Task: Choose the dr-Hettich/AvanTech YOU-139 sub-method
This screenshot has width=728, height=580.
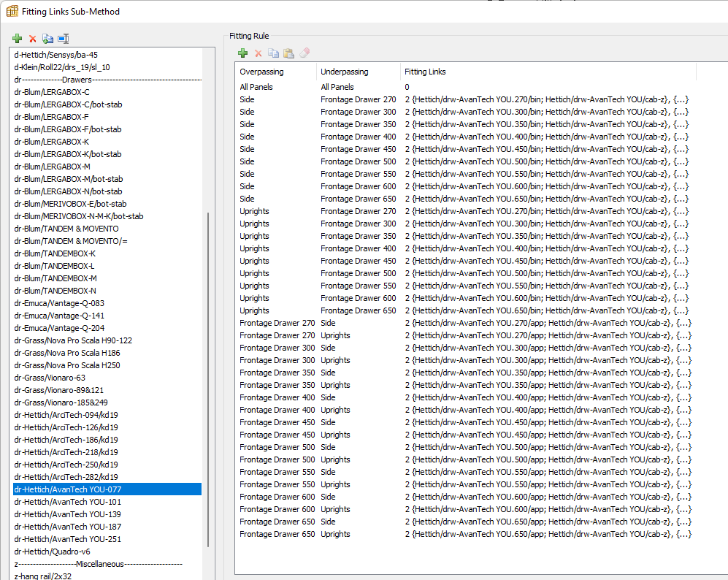Action: [x=107, y=514]
